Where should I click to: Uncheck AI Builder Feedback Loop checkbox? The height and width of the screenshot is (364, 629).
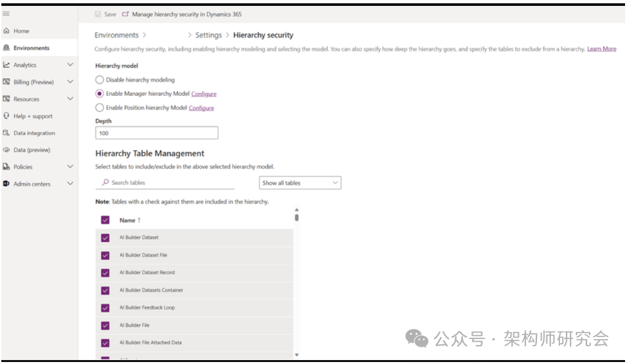105,308
